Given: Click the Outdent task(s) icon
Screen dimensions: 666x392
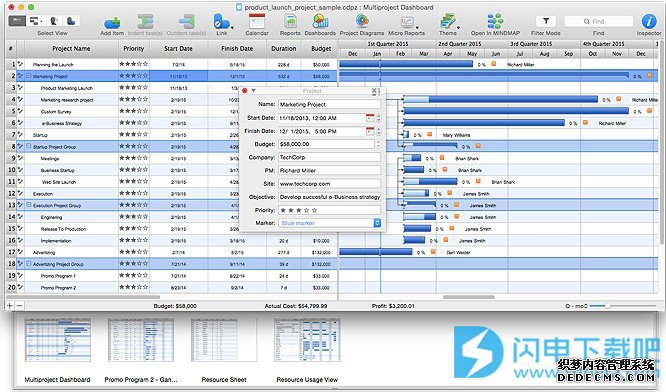Looking at the screenshot, I should click(x=186, y=22).
